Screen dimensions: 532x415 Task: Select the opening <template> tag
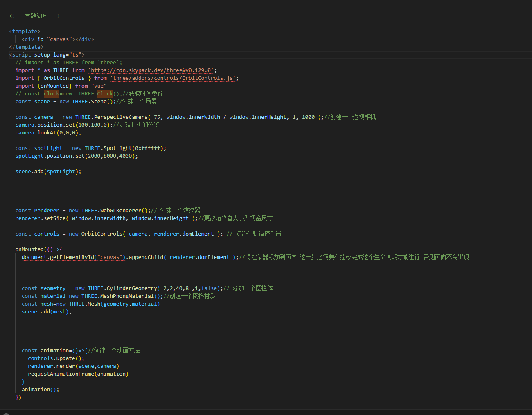click(25, 32)
